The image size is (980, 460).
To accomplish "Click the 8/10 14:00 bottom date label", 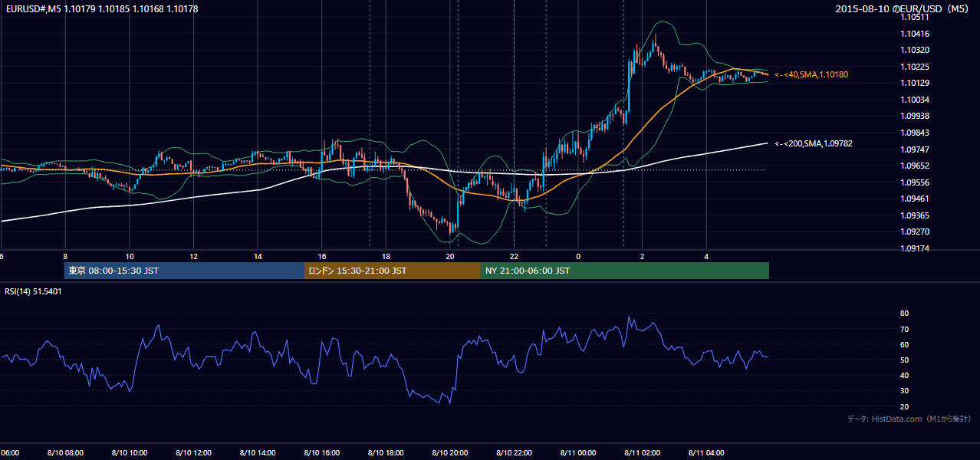I will point(258,453).
